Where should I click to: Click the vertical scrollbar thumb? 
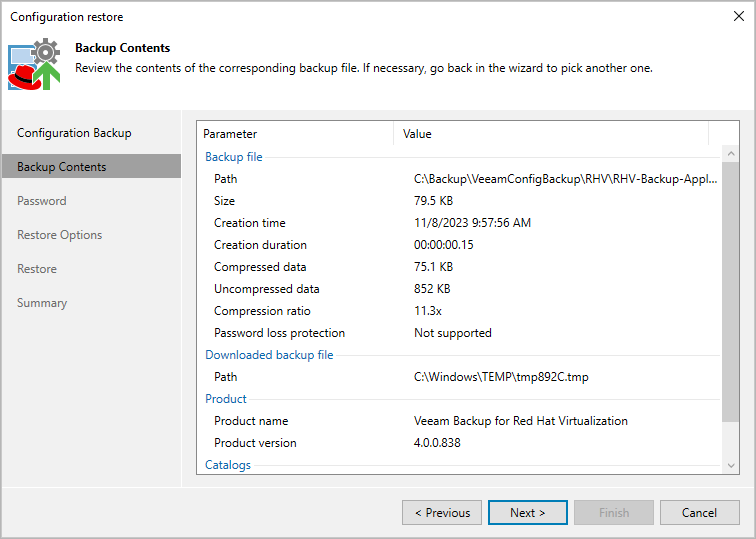click(731, 292)
